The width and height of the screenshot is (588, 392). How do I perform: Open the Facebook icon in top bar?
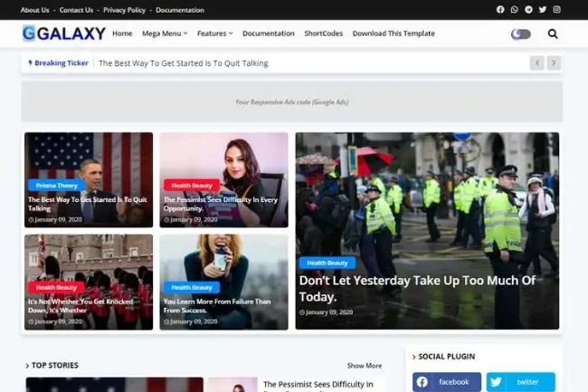tap(500, 10)
